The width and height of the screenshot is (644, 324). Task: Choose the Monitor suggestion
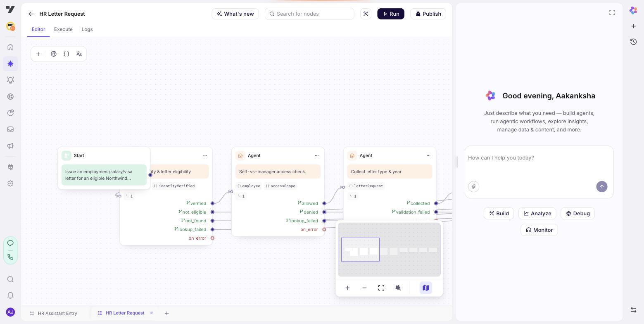pyautogui.click(x=539, y=230)
